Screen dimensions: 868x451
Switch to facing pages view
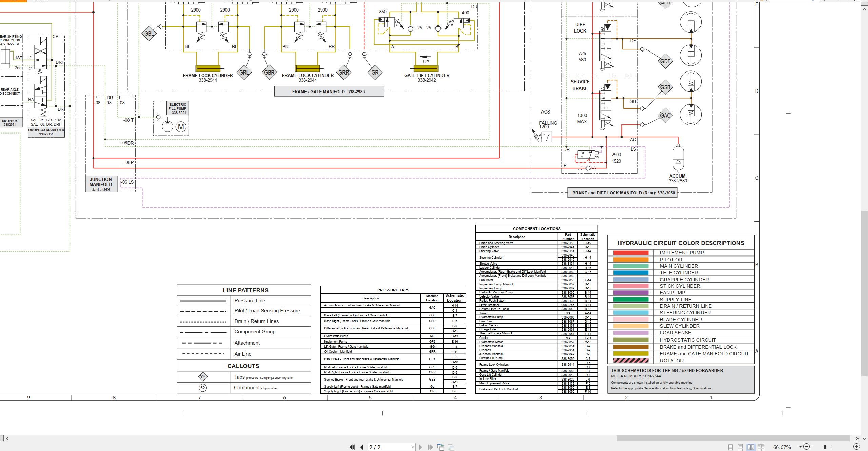751,447
